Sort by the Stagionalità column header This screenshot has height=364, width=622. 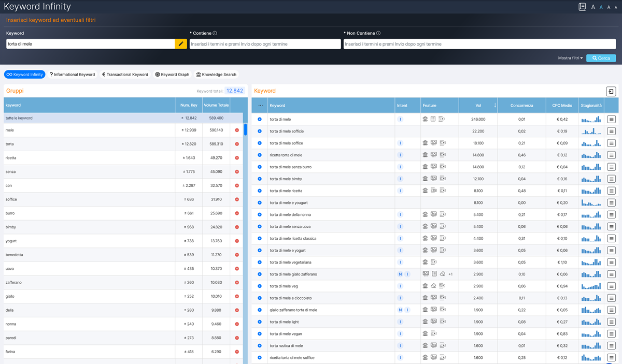(x=591, y=105)
